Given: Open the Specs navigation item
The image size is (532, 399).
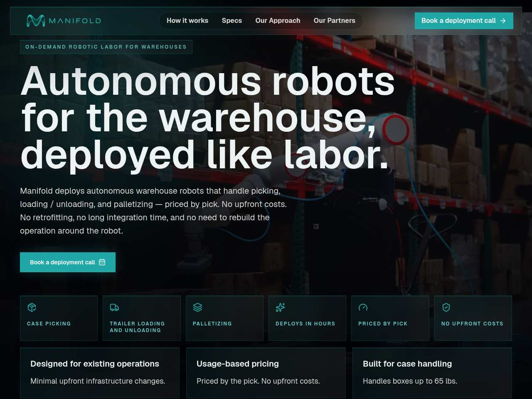Looking at the screenshot, I should pyautogui.click(x=232, y=20).
